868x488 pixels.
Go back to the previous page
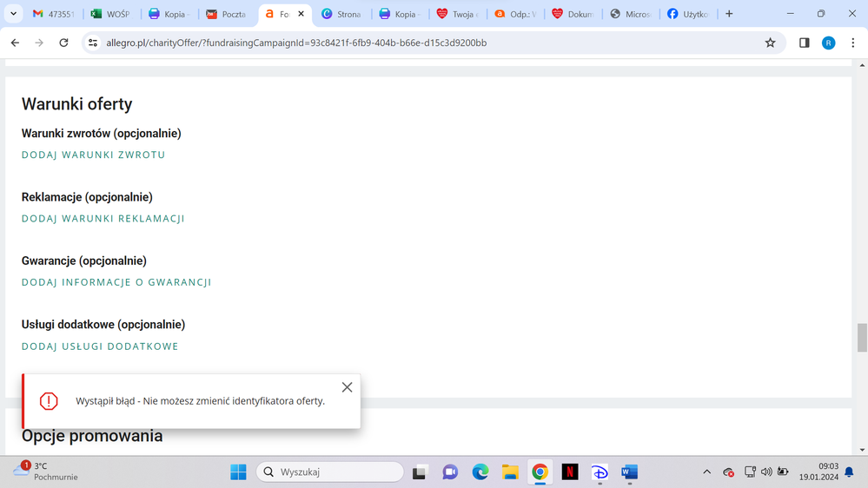click(x=16, y=43)
